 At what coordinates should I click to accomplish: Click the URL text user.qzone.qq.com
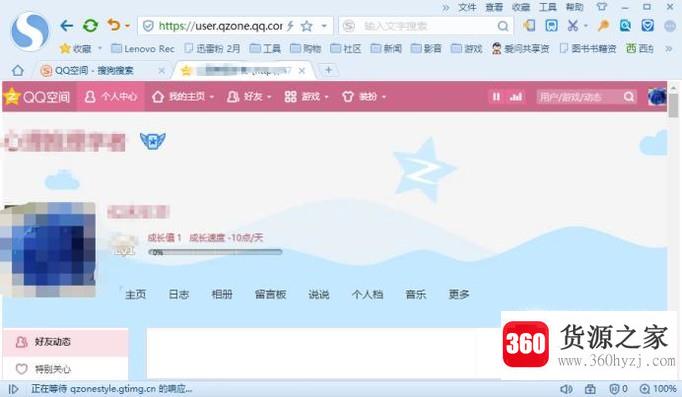(x=238, y=26)
